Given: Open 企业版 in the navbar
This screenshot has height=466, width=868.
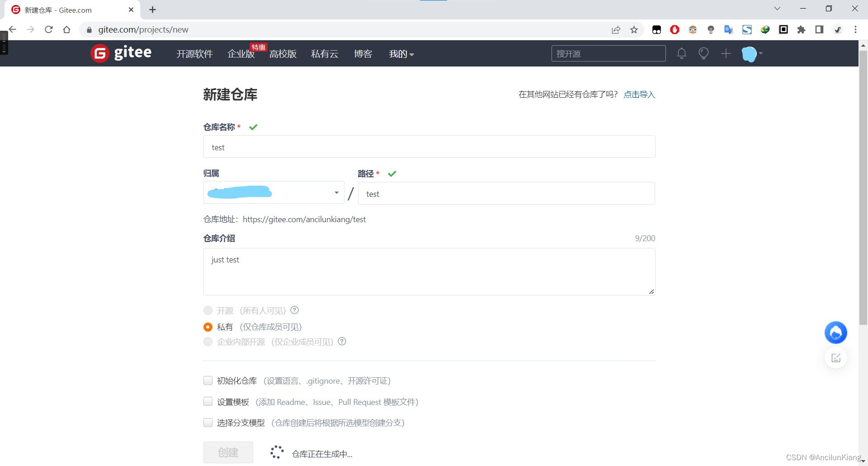Looking at the screenshot, I should coord(241,54).
